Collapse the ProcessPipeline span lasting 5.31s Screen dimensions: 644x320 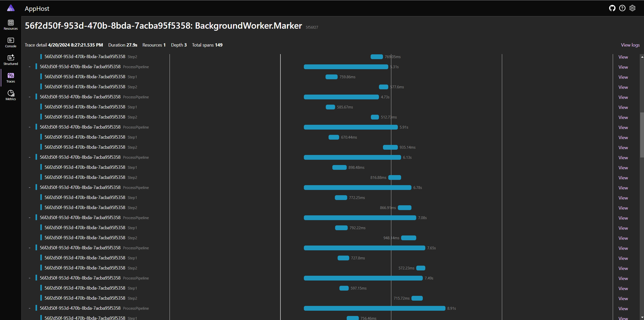point(29,67)
